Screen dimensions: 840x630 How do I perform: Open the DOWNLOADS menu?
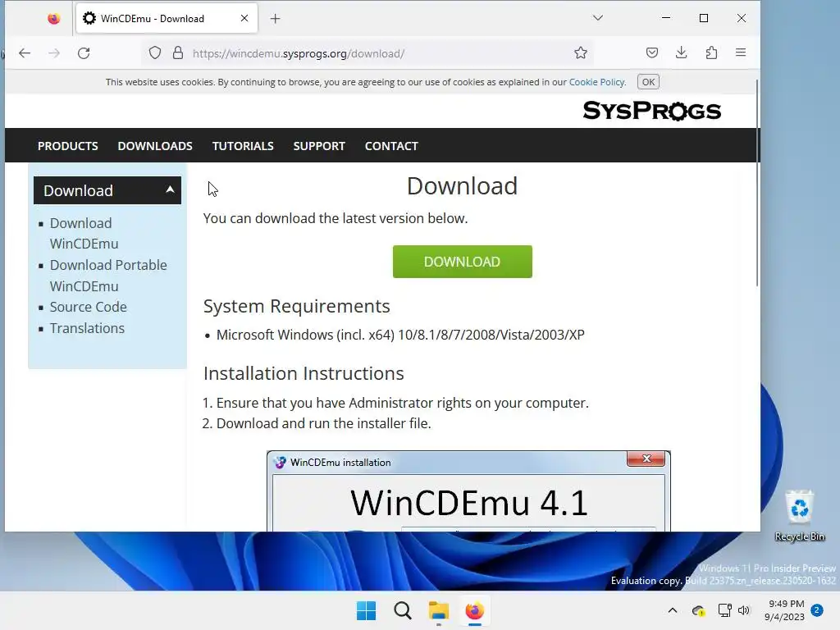point(155,146)
